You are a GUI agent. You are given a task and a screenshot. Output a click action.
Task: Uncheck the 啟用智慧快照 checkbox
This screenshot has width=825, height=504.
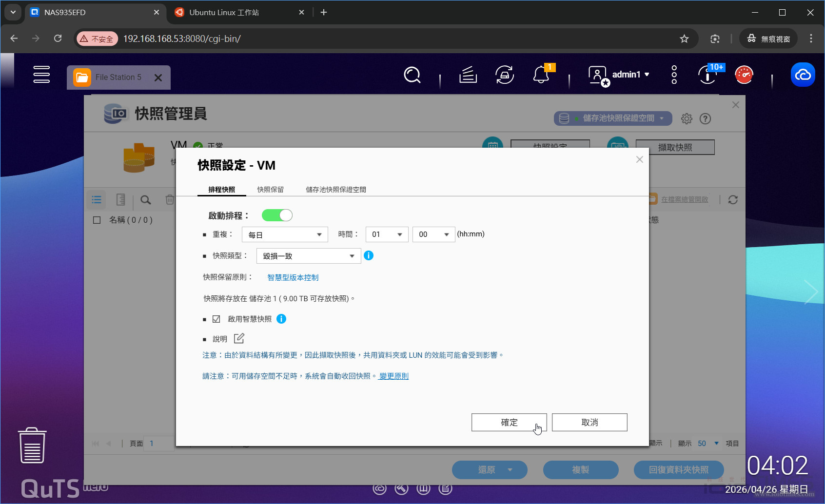coord(216,319)
